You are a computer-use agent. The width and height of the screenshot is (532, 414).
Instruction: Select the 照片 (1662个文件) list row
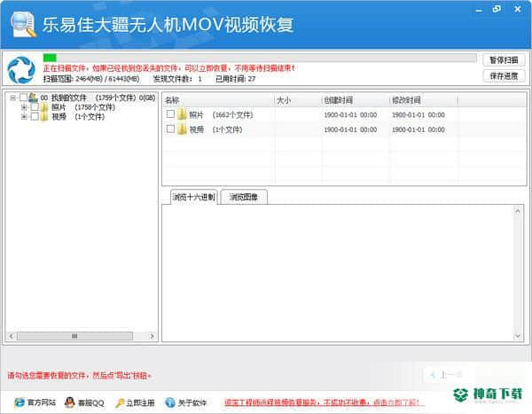pyautogui.click(x=345, y=114)
